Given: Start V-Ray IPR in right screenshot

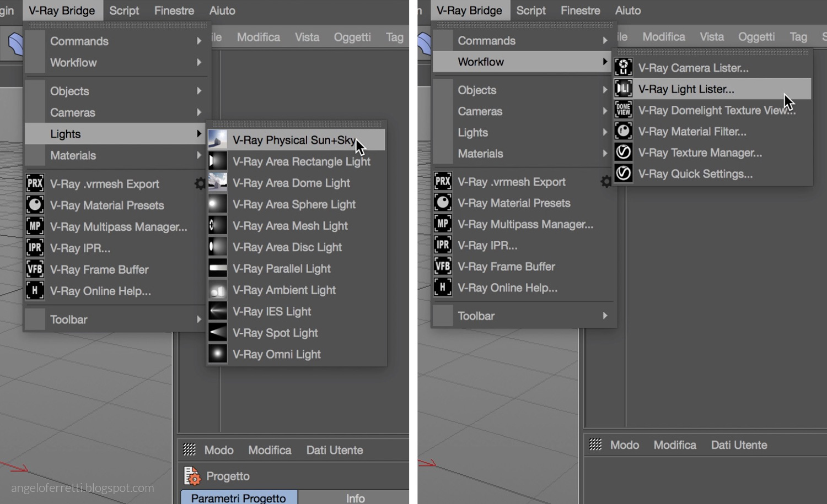Looking at the screenshot, I should 487,246.
